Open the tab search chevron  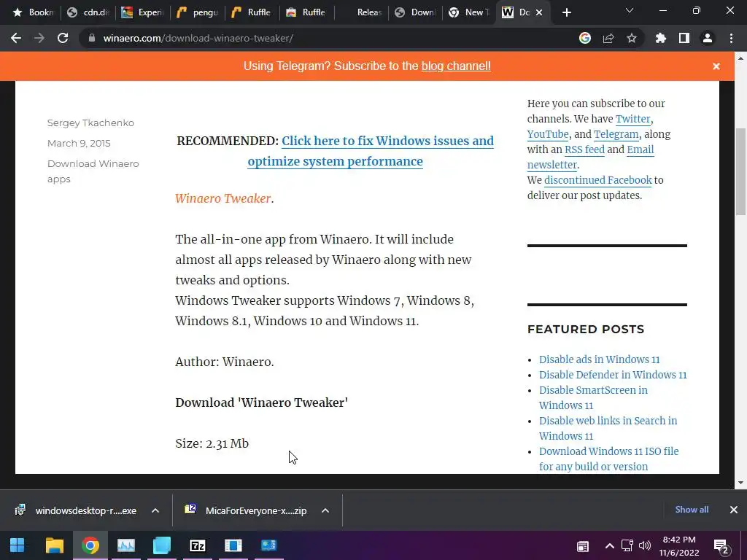[630, 10]
